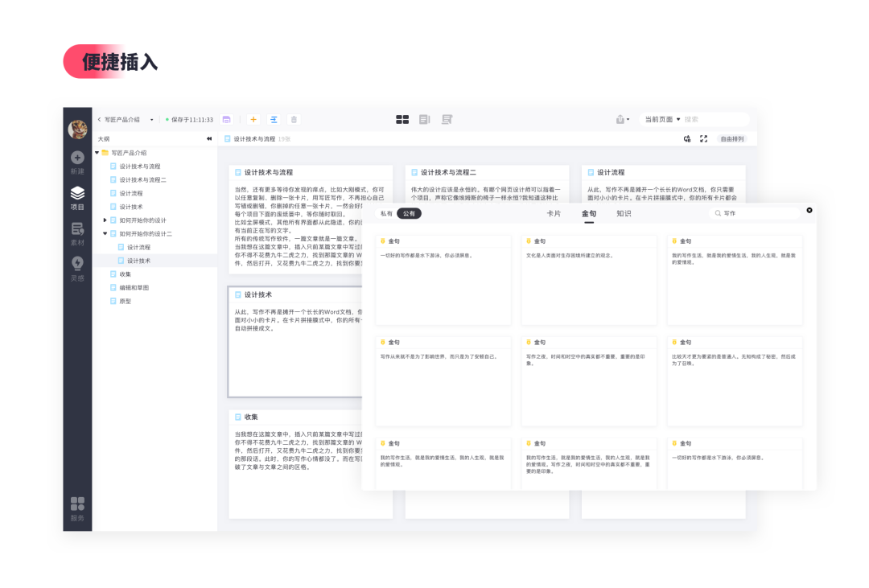Switch to the outline reading view icon
Image resolution: width=869 pixels, height=588 pixels.
click(447, 119)
